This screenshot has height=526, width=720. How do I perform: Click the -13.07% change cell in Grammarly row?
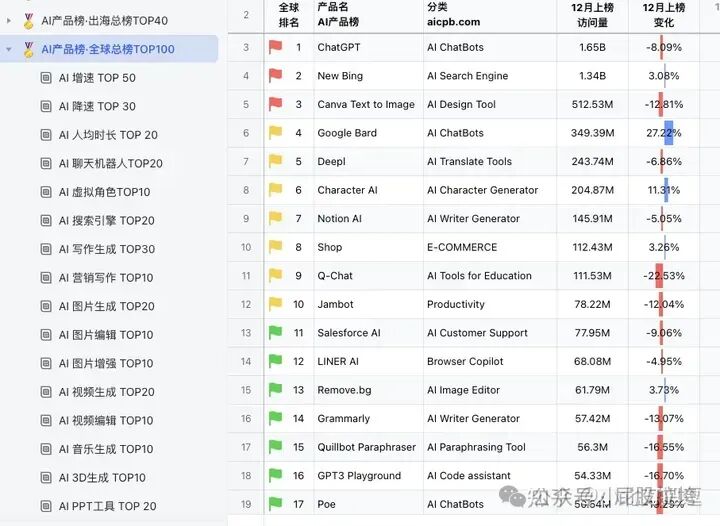point(664,419)
